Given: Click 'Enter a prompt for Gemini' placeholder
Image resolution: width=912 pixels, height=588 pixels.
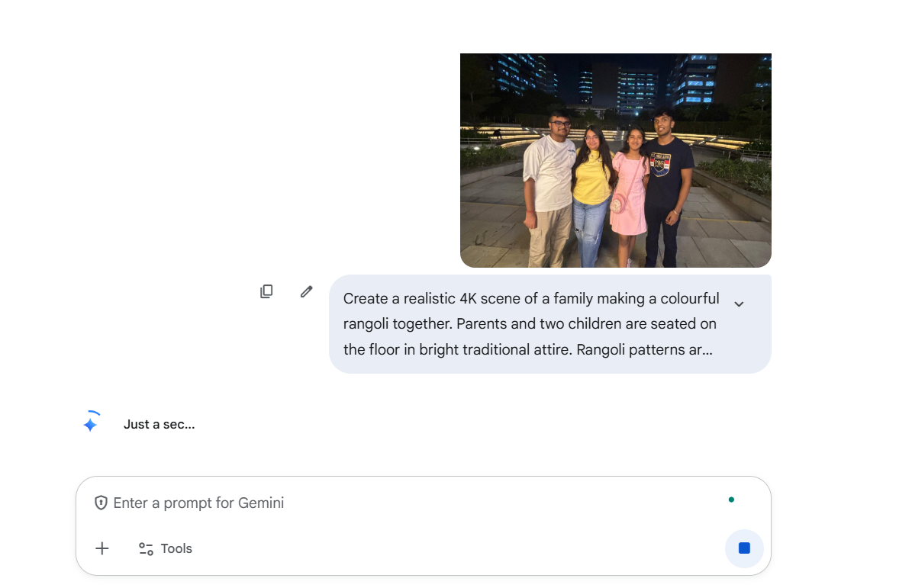Looking at the screenshot, I should [198, 502].
